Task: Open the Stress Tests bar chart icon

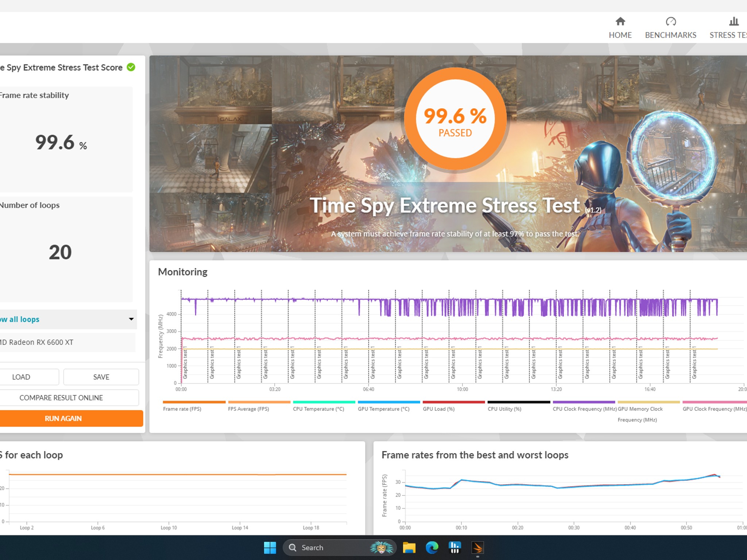Action: [x=734, y=22]
